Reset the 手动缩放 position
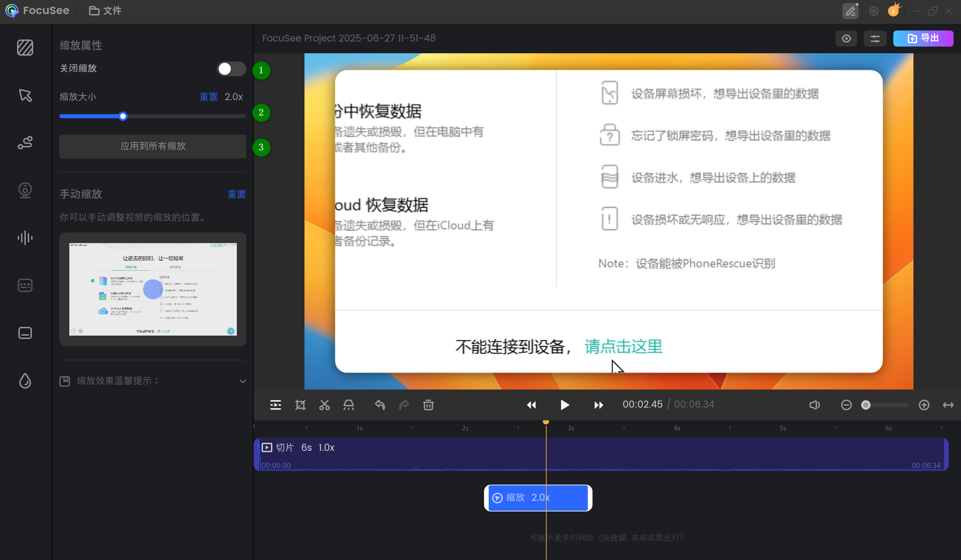Image resolution: width=961 pixels, height=560 pixels. pyautogui.click(x=237, y=194)
